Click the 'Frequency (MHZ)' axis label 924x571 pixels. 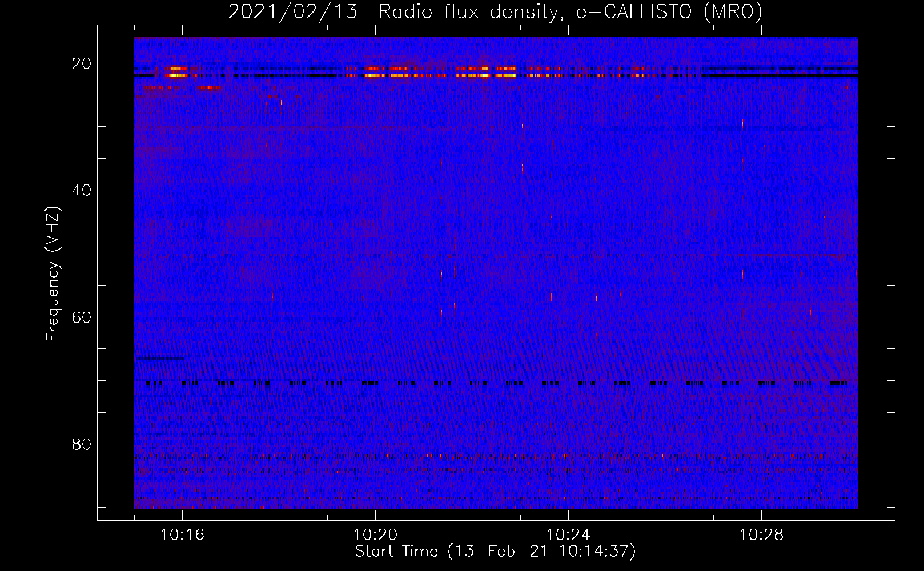(53, 274)
